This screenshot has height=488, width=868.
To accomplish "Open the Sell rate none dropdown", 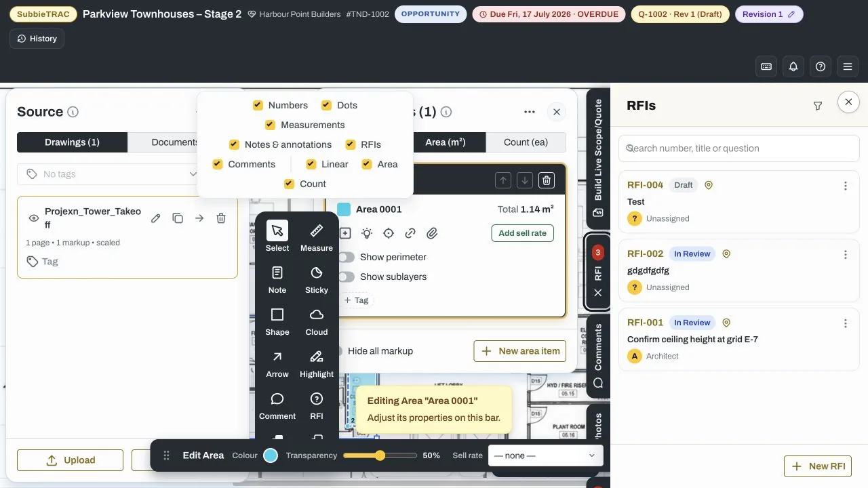I will (545, 455).
